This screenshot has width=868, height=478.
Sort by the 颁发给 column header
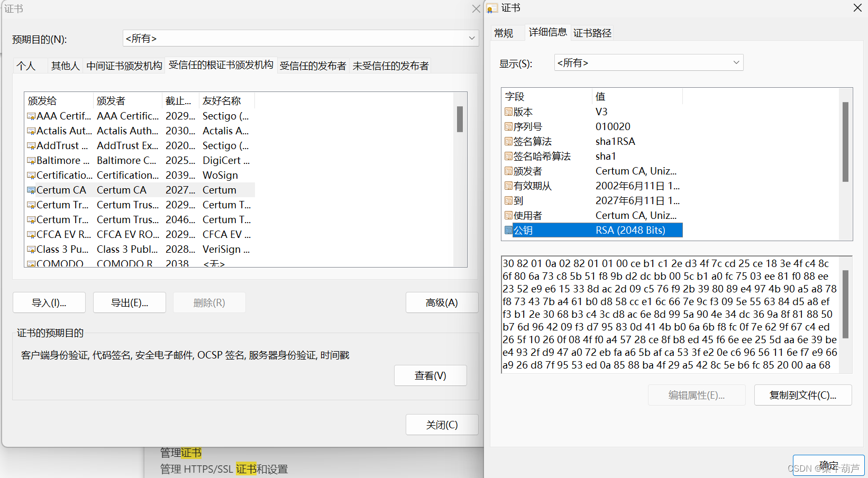59,100
